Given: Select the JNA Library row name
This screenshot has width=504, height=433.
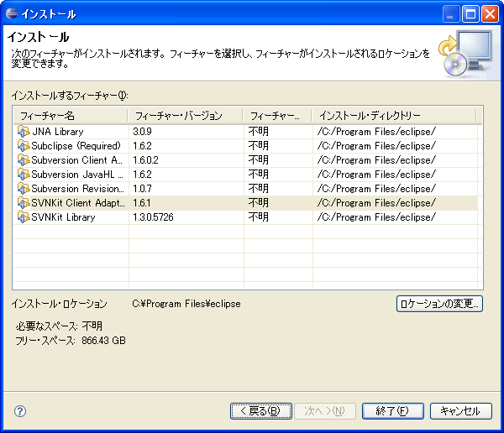Looking at the screenshot, I should pos(58,132).
